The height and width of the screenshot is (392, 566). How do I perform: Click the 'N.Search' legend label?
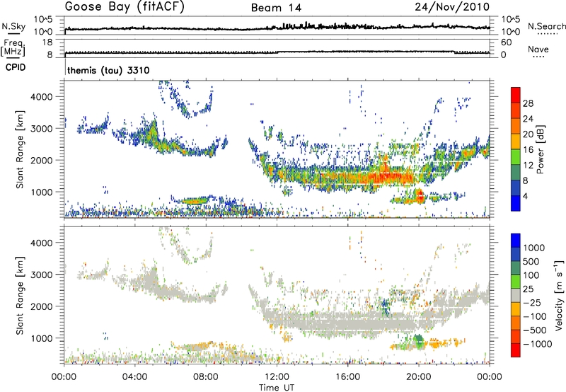547,26
